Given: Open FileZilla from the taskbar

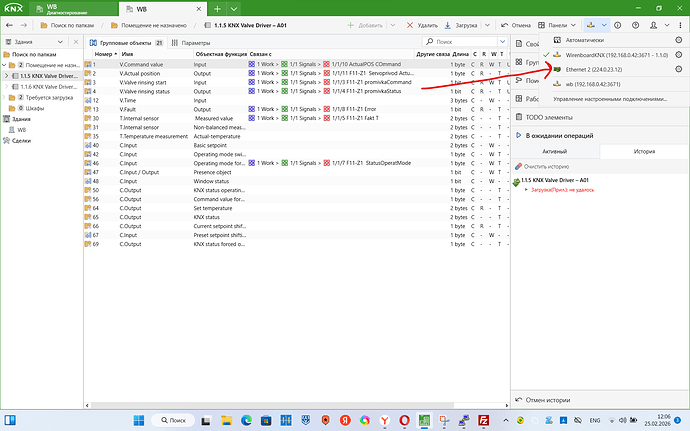Looking at the screenshot, I should tap(484, 420).
